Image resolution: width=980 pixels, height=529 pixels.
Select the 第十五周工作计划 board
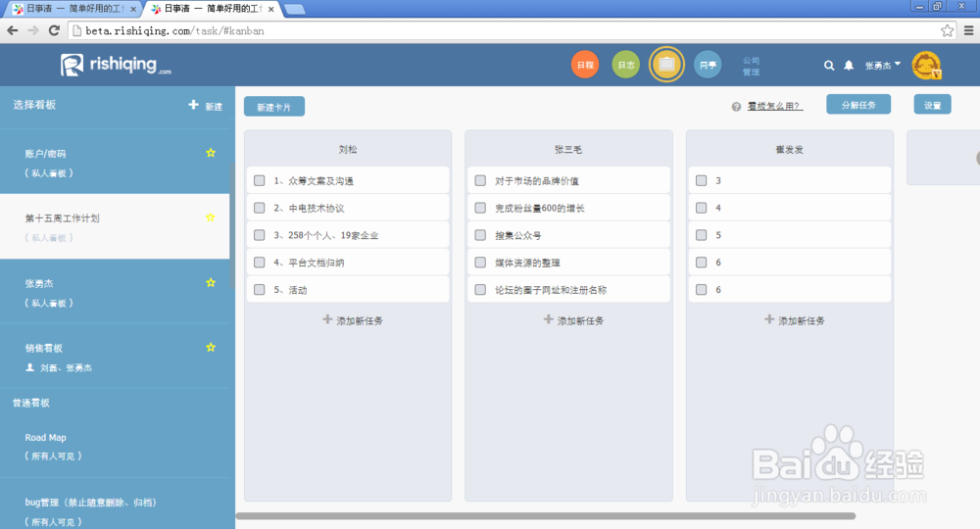point(115,226)
